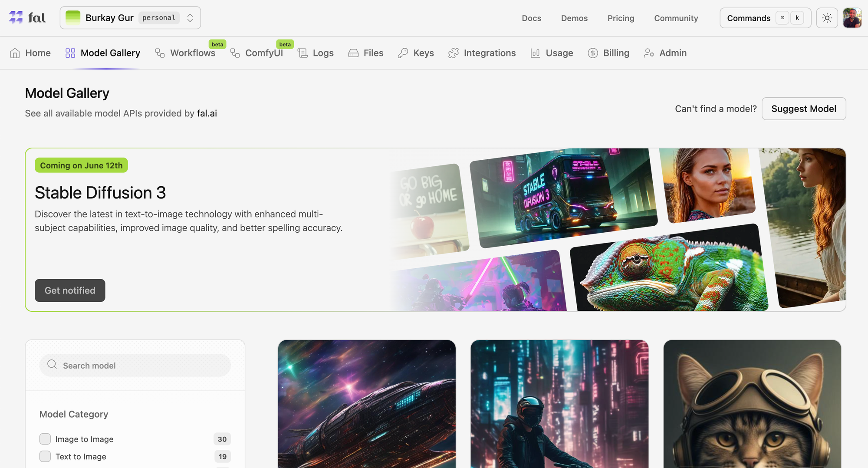Toggle the light/dark theme sun icon

coord(827,18)
